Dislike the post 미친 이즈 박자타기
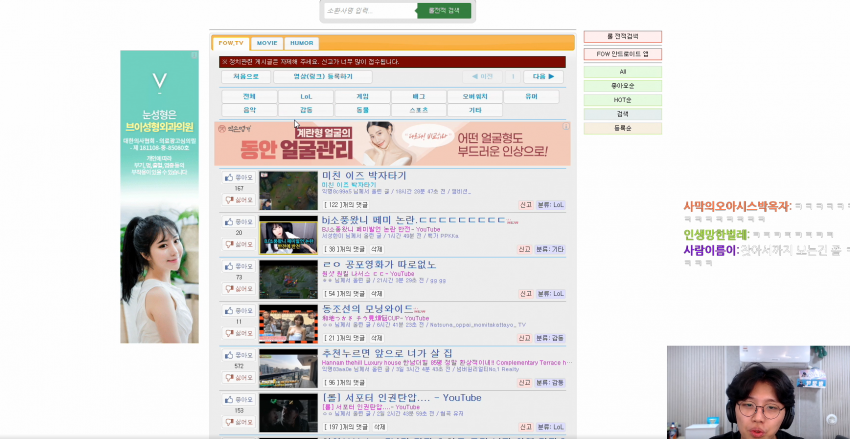 (x=239, y=200)
